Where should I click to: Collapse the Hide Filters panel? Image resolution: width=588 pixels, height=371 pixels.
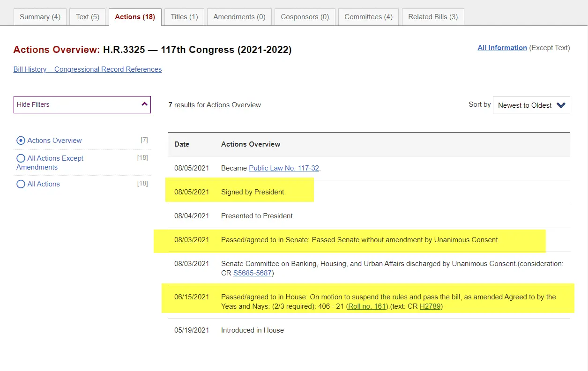(x=82, y=104)
